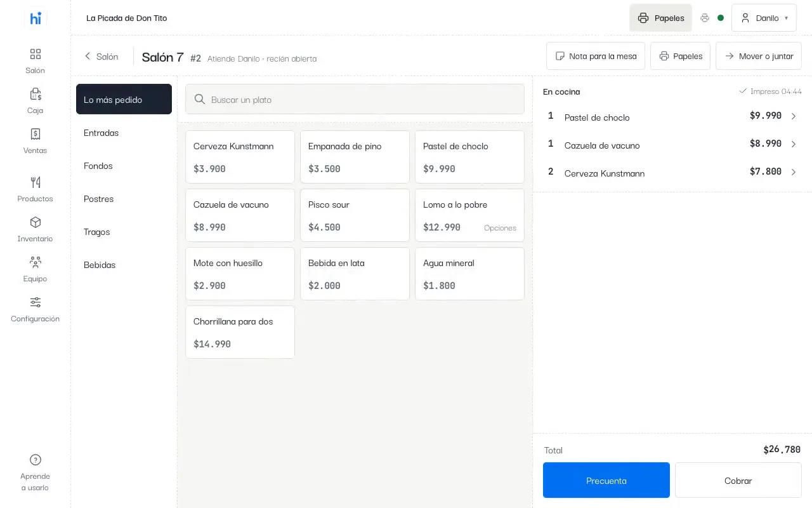812x508 pixels.
Task: Go back to Salón with the back arrow
Action: [101, 57]
